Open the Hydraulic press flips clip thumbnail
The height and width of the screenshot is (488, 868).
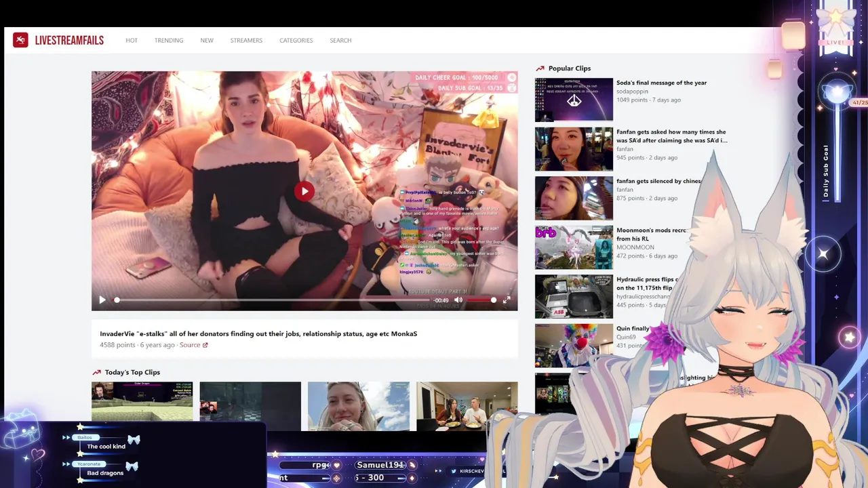click(574, 296)
